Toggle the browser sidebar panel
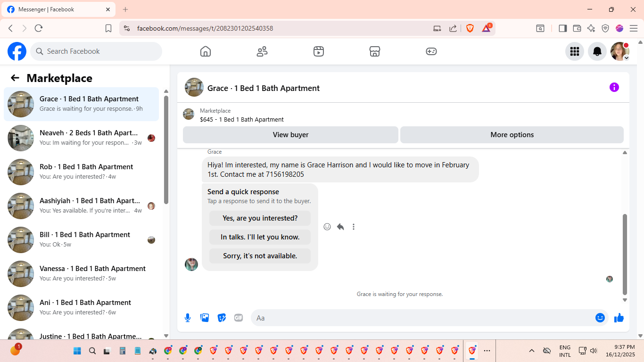The image size is (644, 362). [562, 28]
